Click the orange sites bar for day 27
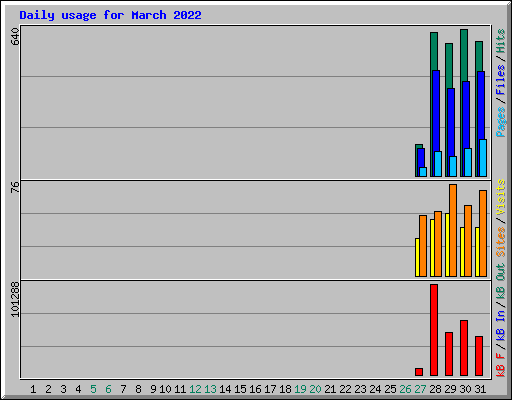The width and height of the screenshot is (512, 400). click(423, 246)
